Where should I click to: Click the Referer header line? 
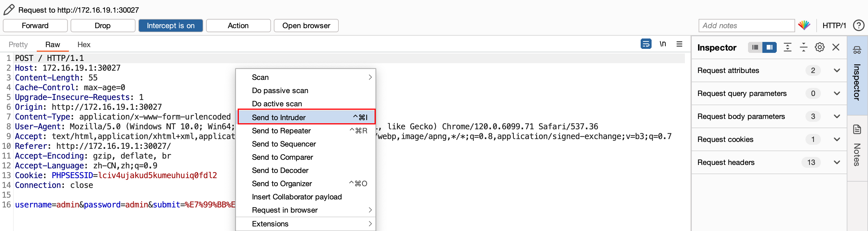click(93, 146)
